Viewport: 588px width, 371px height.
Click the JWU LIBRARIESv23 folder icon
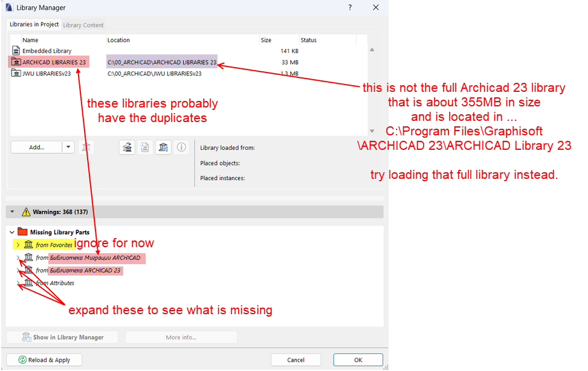(16, 73)
